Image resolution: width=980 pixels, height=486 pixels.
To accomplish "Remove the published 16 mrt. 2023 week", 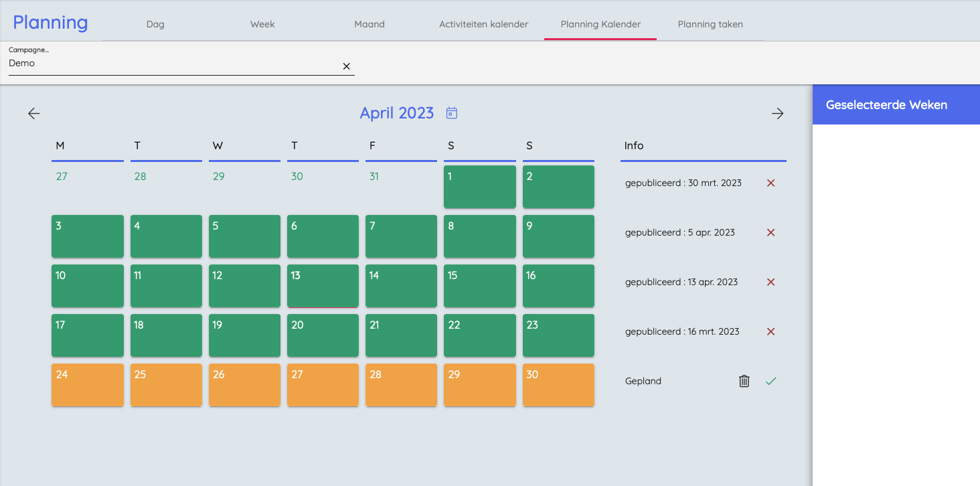I will pyautogui.click(x=770, y=331).
